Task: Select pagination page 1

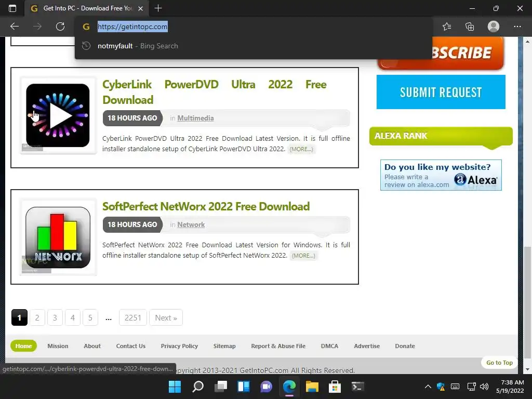Action: pos(19,317)
